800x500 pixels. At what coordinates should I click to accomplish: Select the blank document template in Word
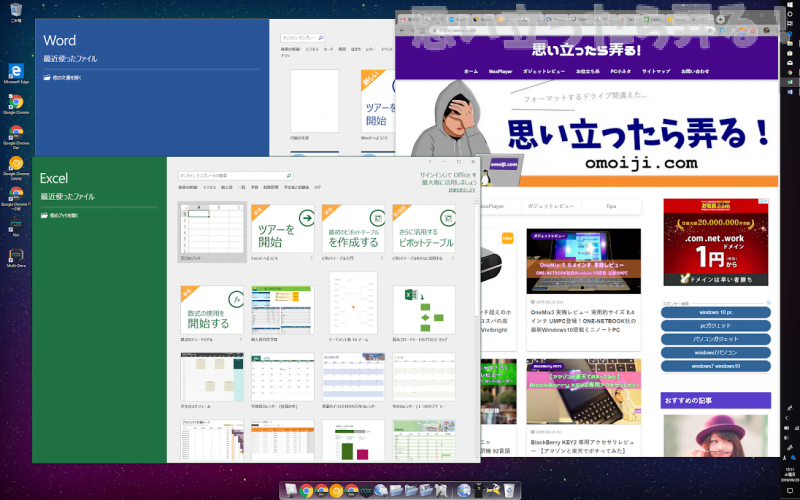(x=314, y=101)
